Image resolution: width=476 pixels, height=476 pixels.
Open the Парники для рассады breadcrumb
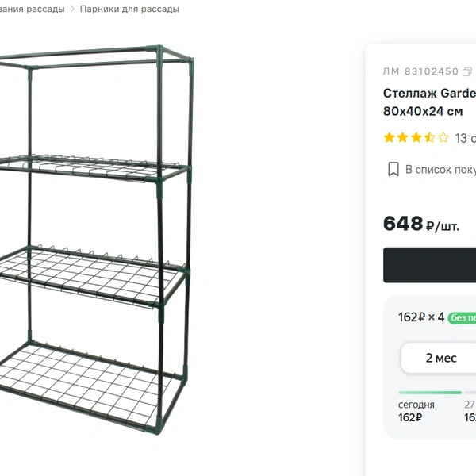[129, 9]
